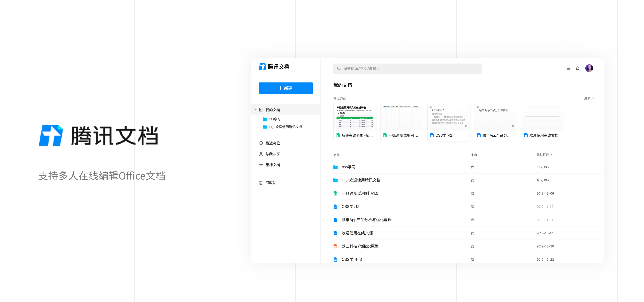Click 欢迎使用在线文档 in the file list
Viewport: 644px width, 302px height.
coord(357,233)
